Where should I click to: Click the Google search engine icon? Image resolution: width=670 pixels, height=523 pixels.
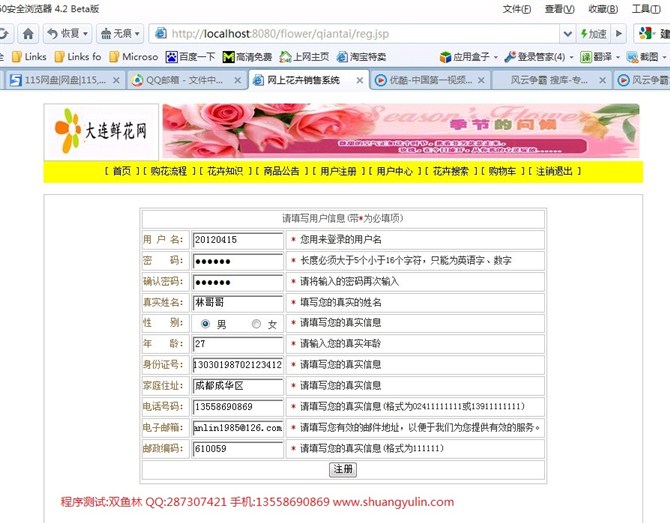click(x=646, y=34)
